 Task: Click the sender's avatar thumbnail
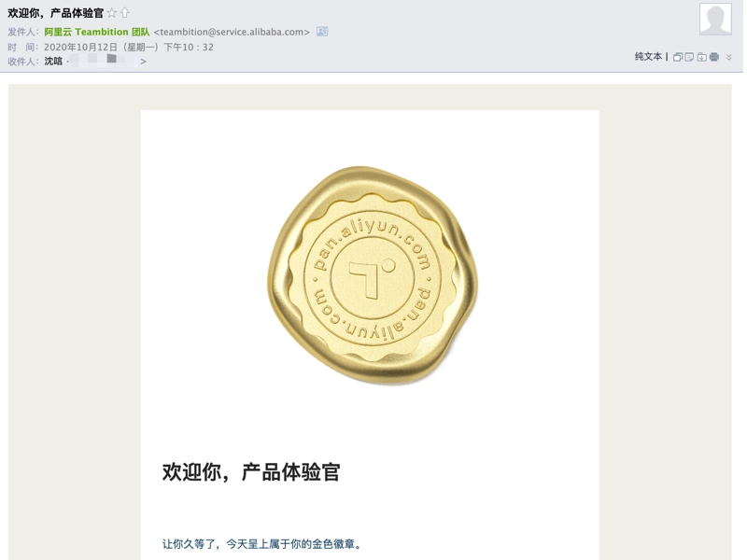[x=715, y=19]
